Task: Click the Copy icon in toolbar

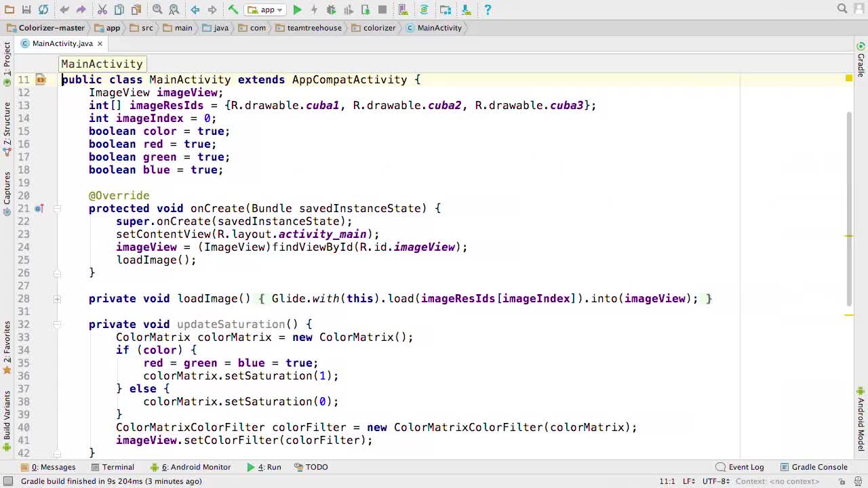Action: tap(119, 9)
